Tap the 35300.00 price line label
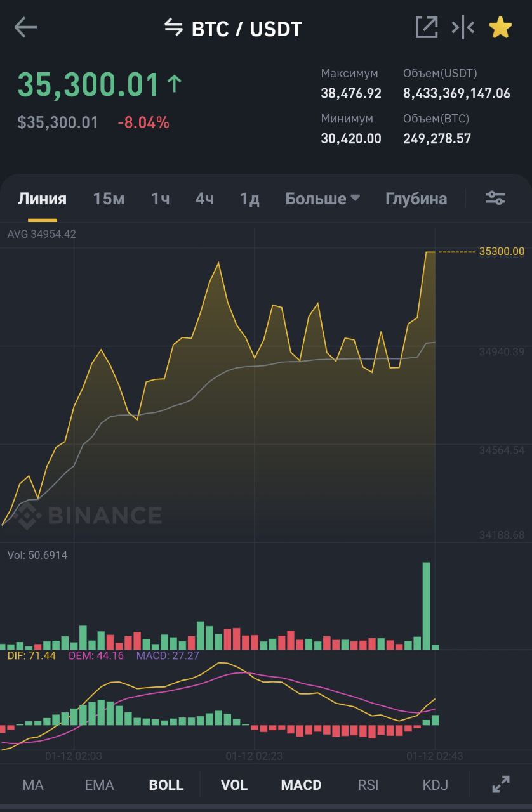This screenshot has height=812, width=532. [x=502, y=251]
